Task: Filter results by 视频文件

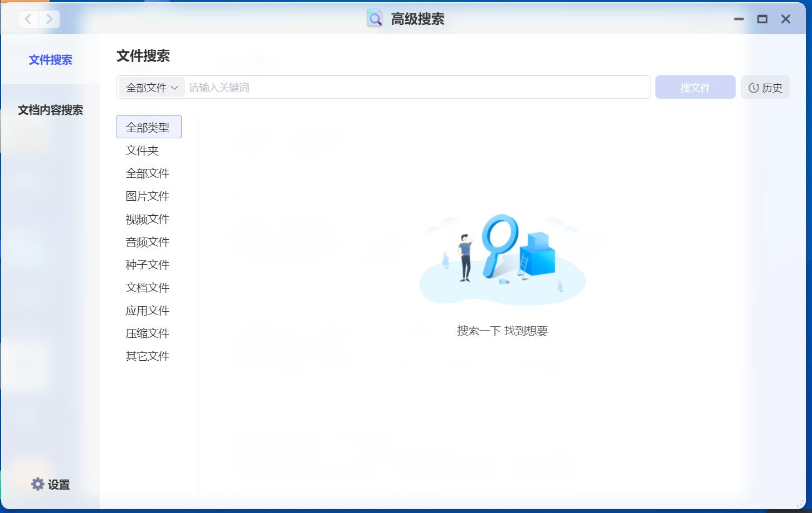Action: [147, 219]
